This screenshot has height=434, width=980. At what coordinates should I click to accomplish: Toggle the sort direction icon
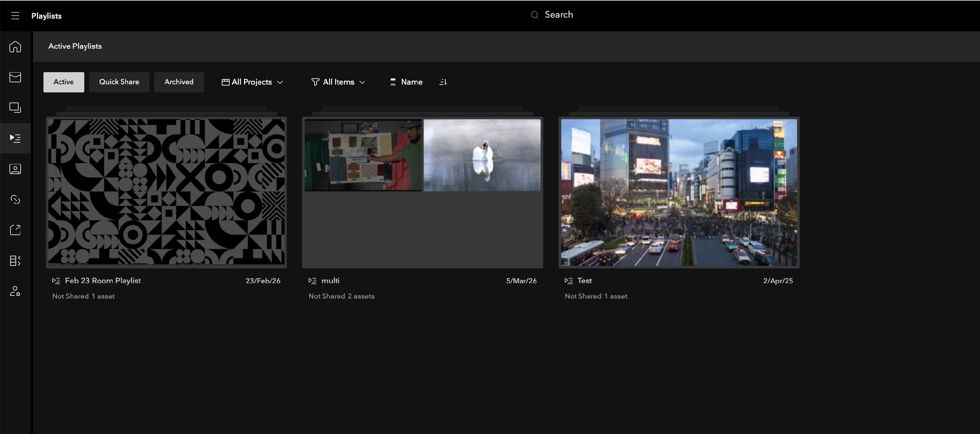pyautogui.click(x=443, y=82)
